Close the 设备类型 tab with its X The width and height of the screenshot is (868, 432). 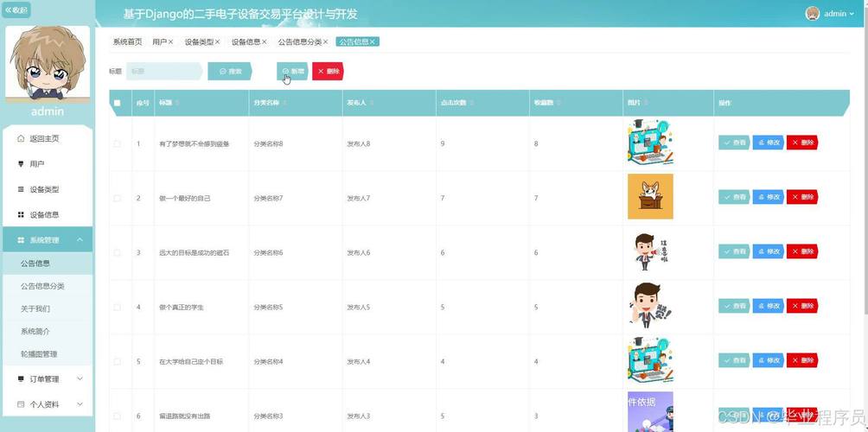coord(218,41)
